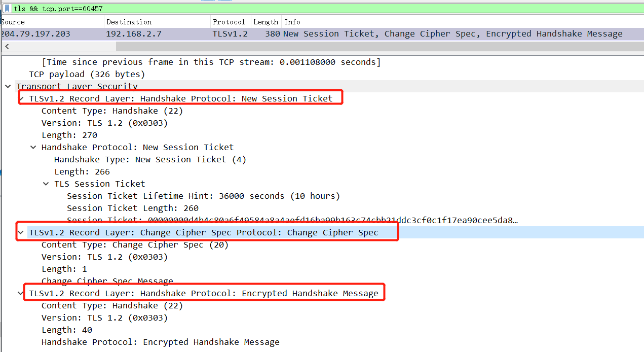This screenshot has height=352, width=644.
Task: Collapse the Change Cipher Spec record layer
Action: coord(21,233)
